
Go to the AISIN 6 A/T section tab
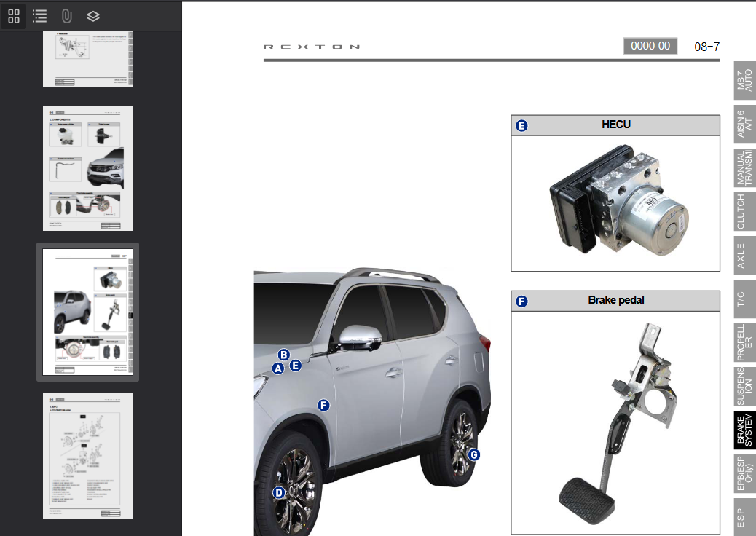744,125
